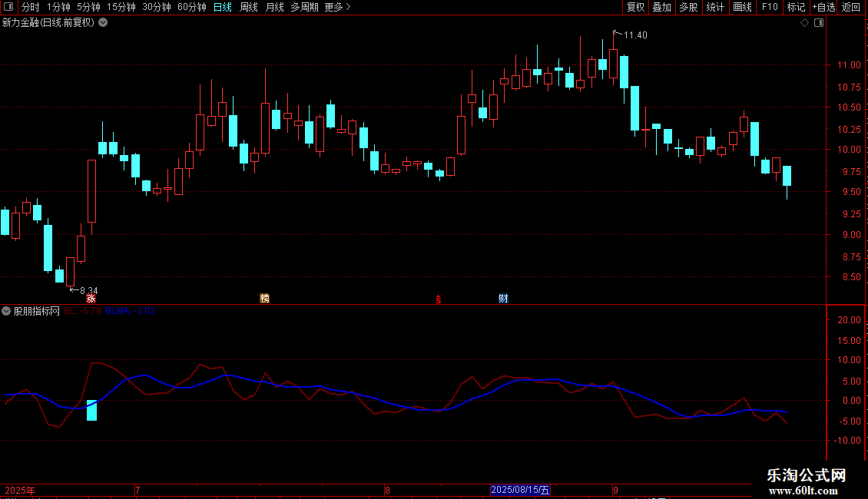Click the 新力金融(日线.前复权) chart title

[48, 23]
